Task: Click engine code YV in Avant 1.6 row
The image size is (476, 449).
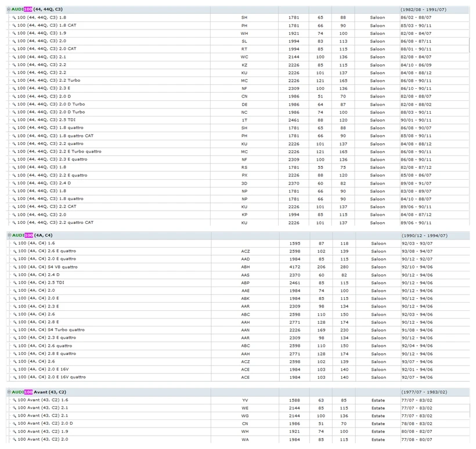Action: click(245, 400)
